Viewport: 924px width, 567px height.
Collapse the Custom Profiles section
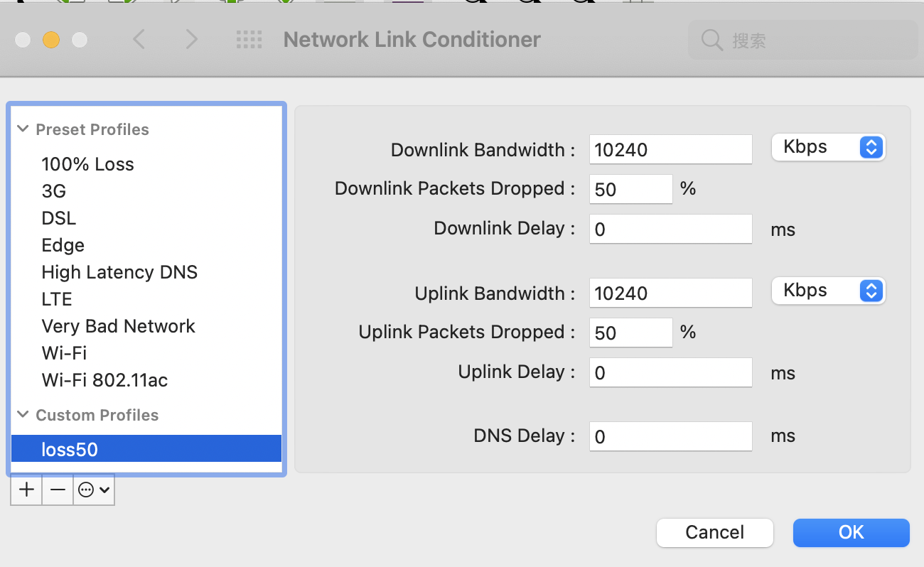[23, 415]
